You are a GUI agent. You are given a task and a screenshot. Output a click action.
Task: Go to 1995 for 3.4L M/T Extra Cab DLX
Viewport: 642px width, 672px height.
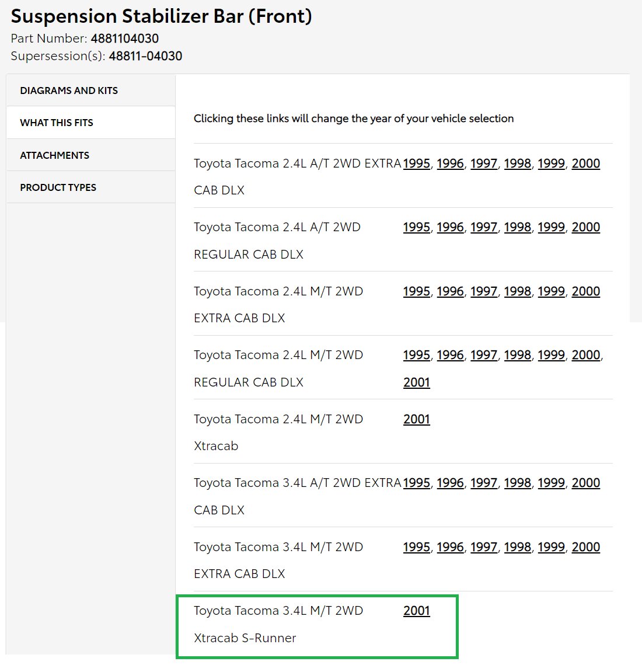coord(416,547)
